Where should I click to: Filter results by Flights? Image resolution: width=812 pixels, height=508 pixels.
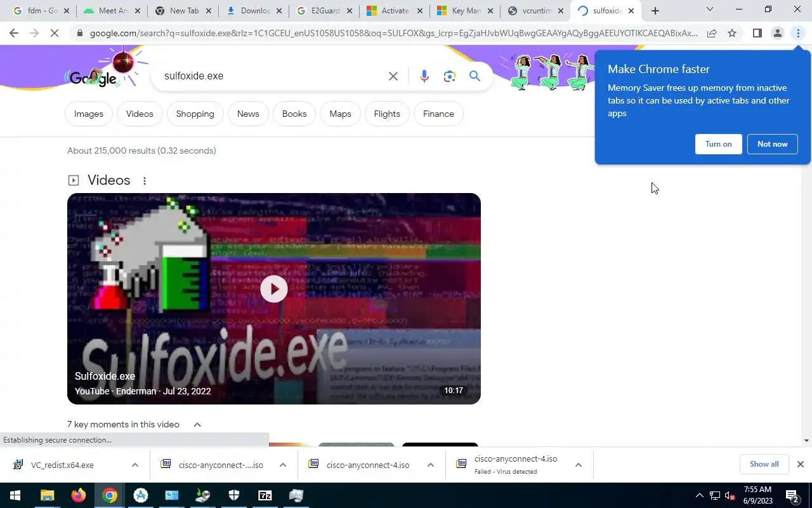[387, 114]
